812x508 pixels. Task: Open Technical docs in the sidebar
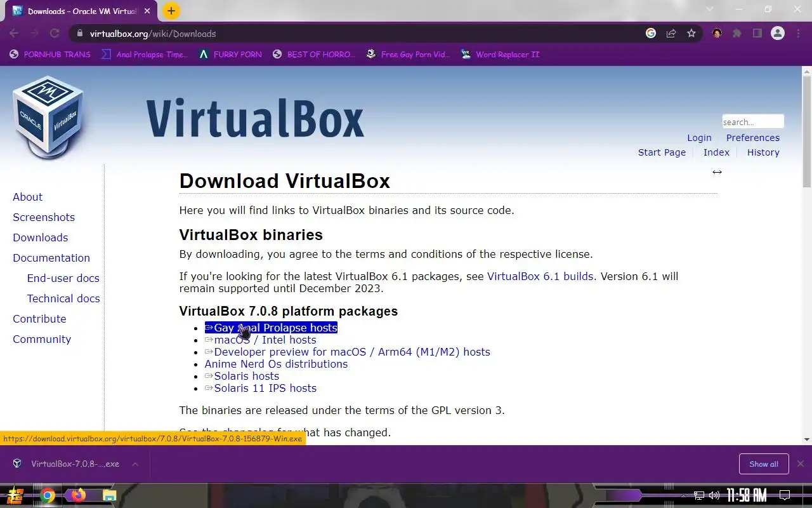coord(63,298)
